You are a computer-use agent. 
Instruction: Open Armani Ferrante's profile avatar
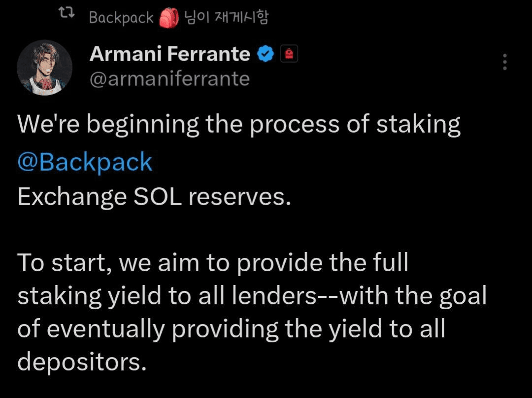tap(44, 68)
